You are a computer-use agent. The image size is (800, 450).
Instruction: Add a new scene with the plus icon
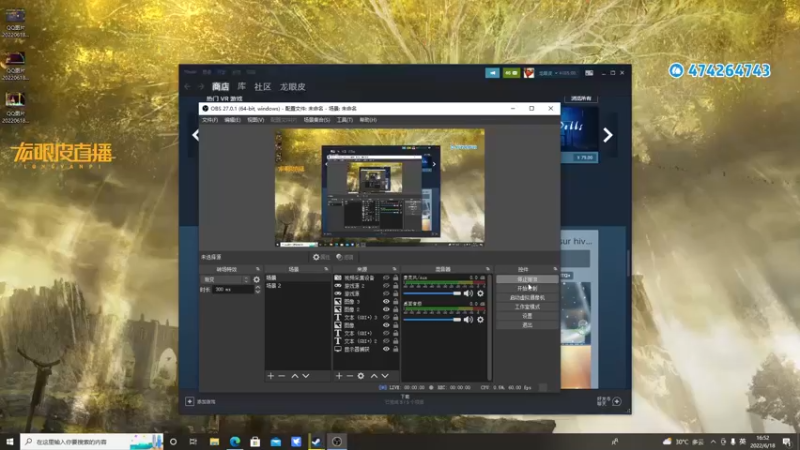270,376
